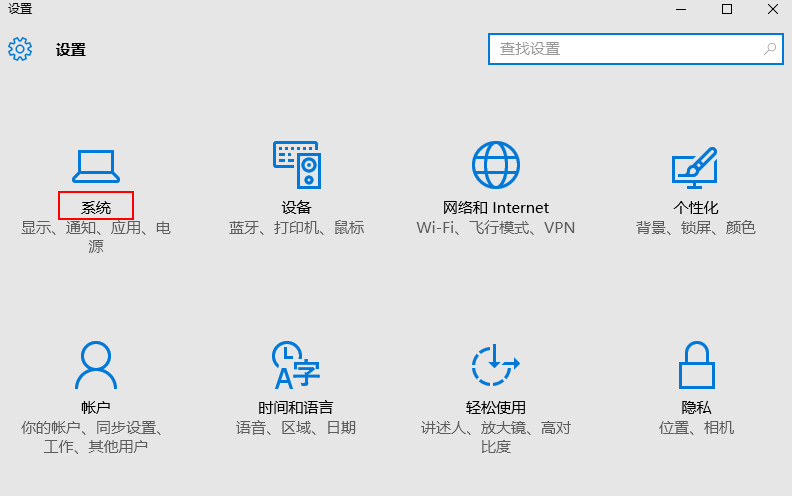The width and height of the screenshot is (792, 496).
Task: Open the 帐户 person icon
Action: coord(96,365)
